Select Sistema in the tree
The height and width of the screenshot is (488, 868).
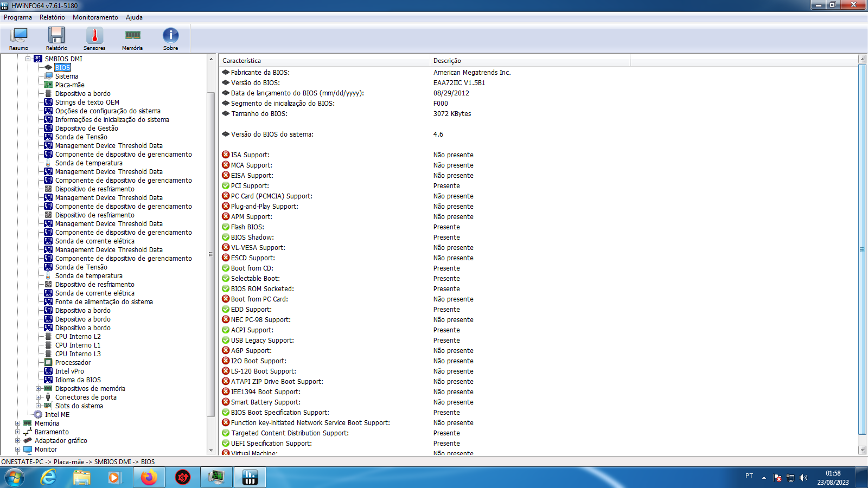coord(66,76)
